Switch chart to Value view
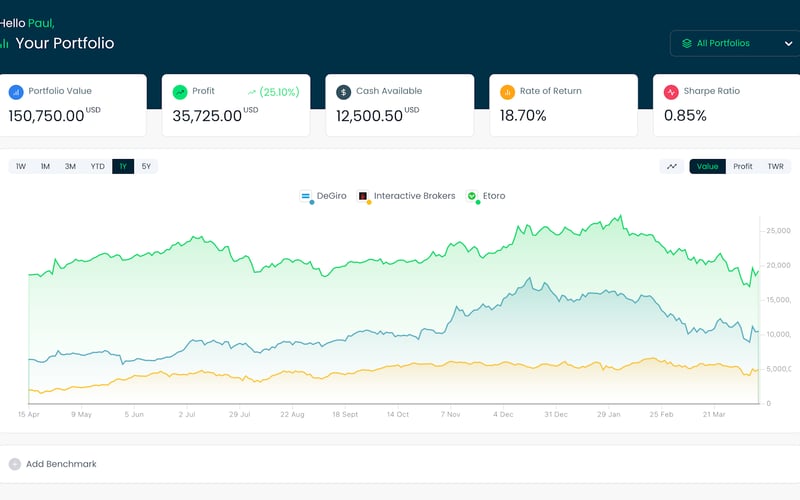Viewport: 800px width, 500px height. coord(708,166)
